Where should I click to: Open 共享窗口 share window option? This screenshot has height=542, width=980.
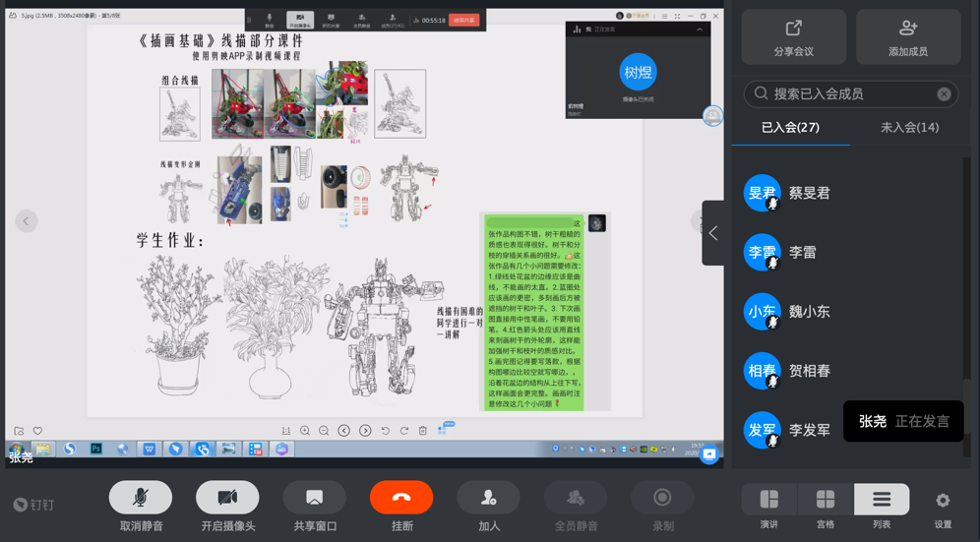(x=315, y=498)
